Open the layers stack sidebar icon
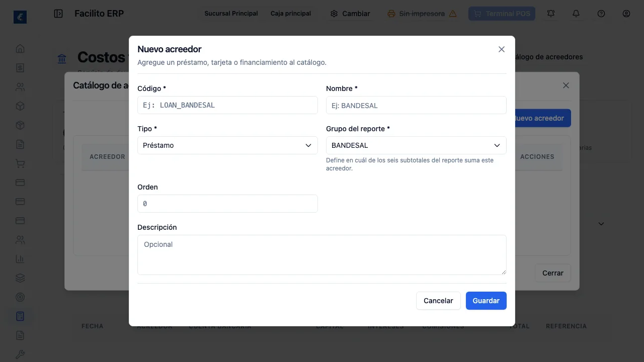Screen dimensions: 644x362 20,278
